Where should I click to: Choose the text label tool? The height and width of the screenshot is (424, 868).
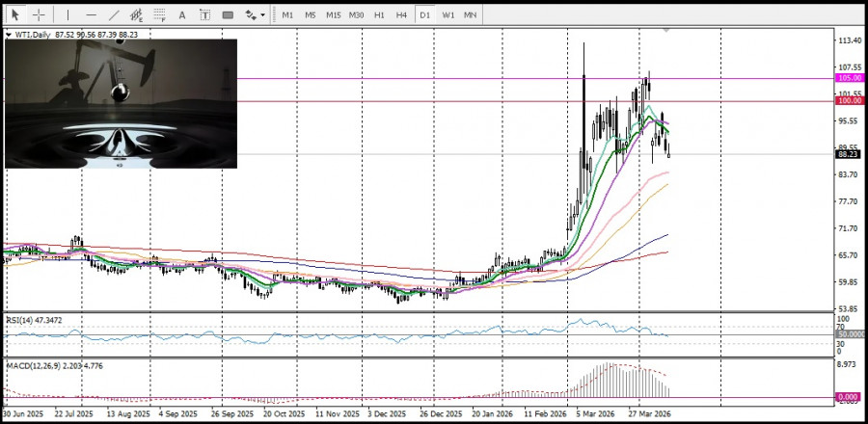pyautogui.click(x=203, y=14)
